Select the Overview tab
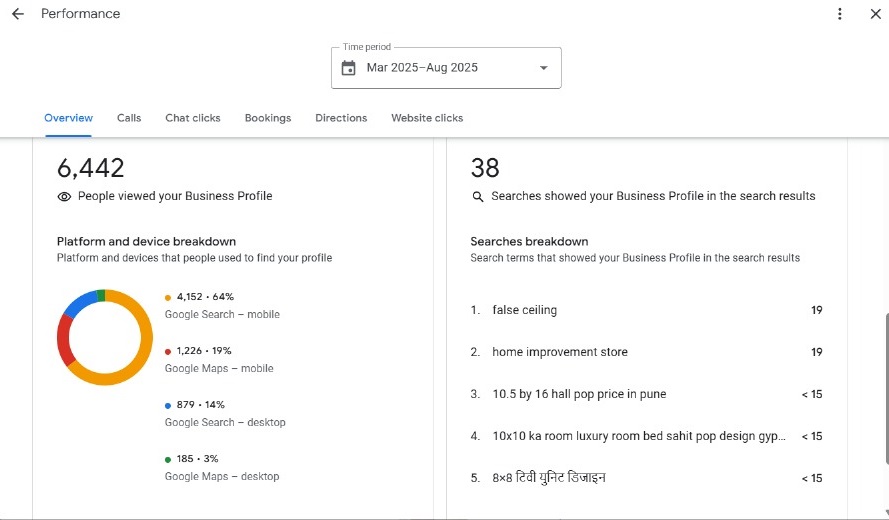The width and height of the screenshot is (889, 520). 68,118
